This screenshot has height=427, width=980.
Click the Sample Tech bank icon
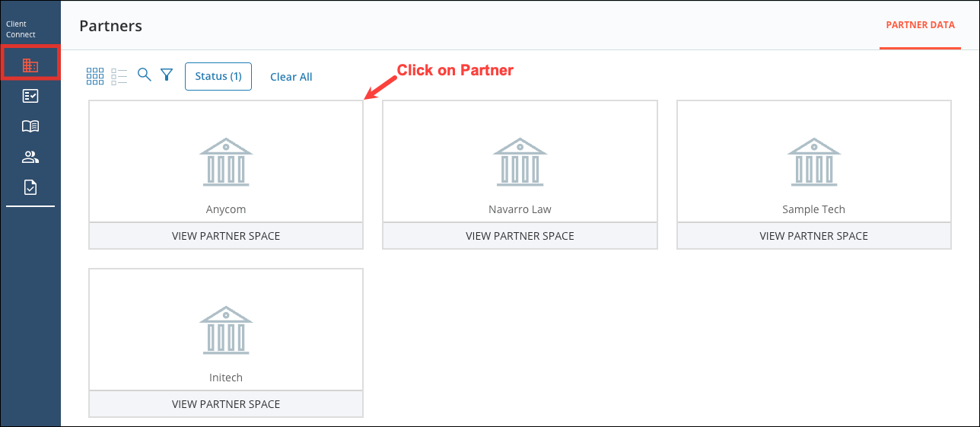[813, 161]
